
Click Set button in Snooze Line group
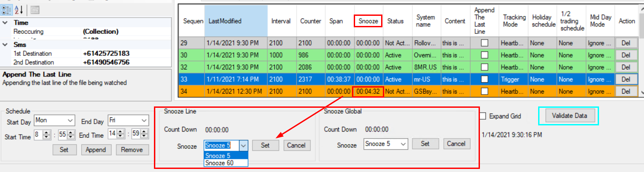tap(265, 145)
